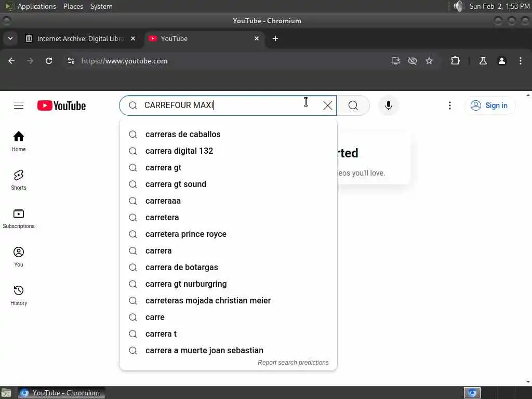This screenshot has height=399, width=532.
Task: Clear the search box with the X
Action: pos(328,105)
